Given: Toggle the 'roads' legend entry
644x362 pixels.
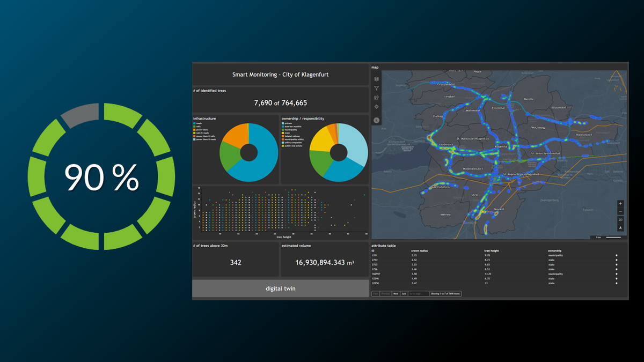Looking at the screenshot, I should [x=197, y=123].
